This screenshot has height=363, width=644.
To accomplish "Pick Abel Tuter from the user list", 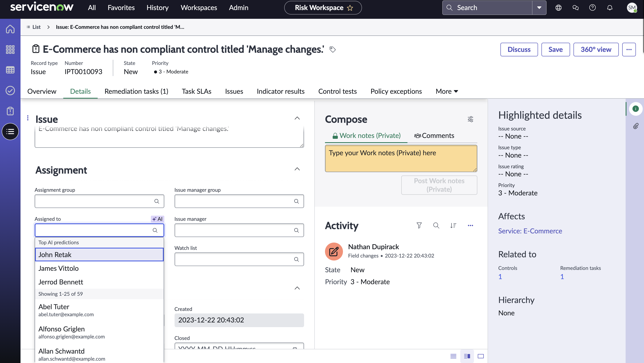I will (x=99, y=310).
